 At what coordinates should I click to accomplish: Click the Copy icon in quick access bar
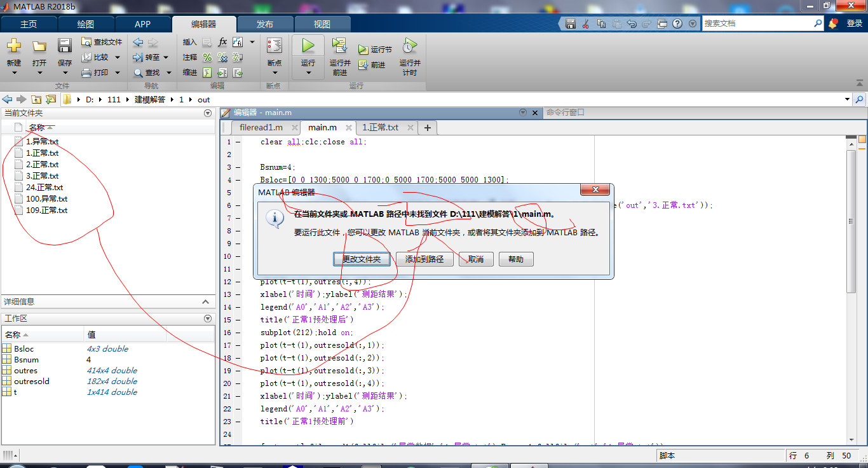(600, 24)
